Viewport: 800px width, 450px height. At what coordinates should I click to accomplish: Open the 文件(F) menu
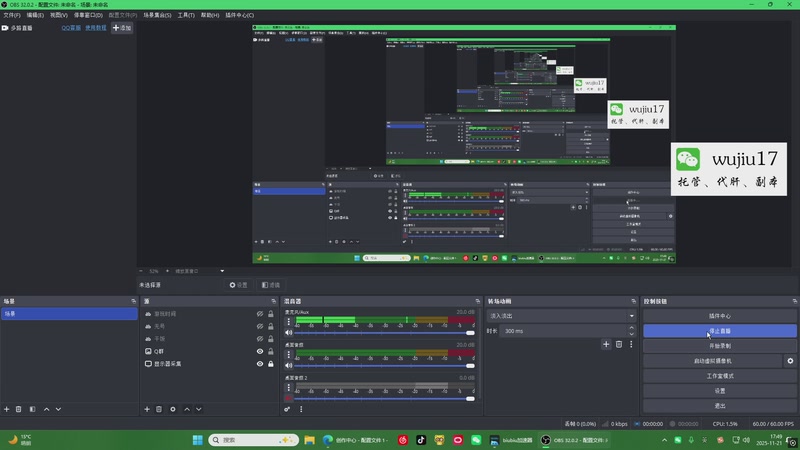pyautogui.click(x=12, y=15)
